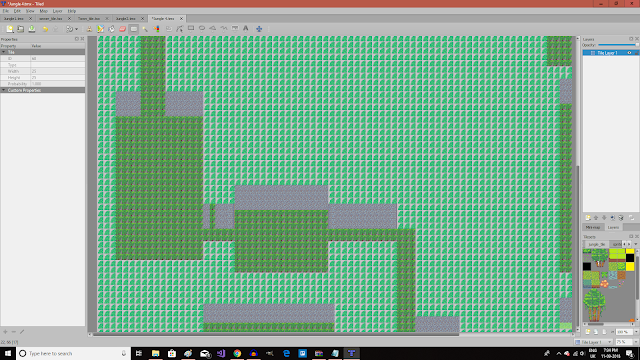The image size is (640, 360).
Task: Select the Stamp Brush tool
Action: coord(89,29)
